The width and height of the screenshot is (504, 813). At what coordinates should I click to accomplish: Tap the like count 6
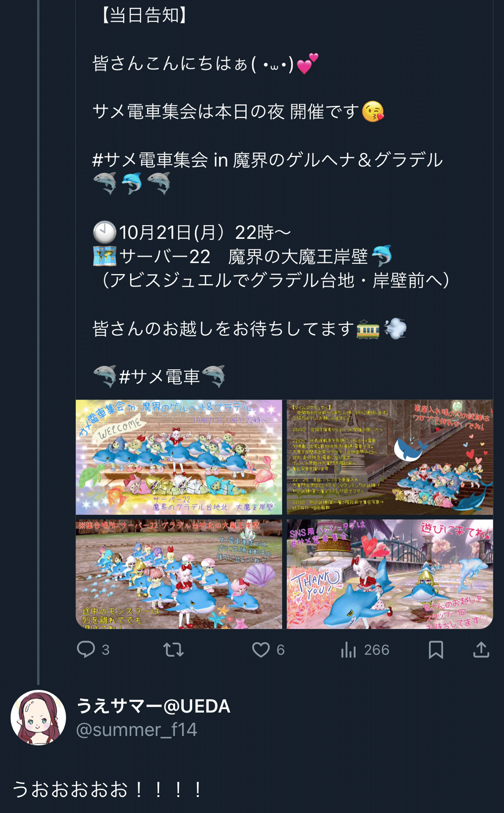(x=281, y=650)
